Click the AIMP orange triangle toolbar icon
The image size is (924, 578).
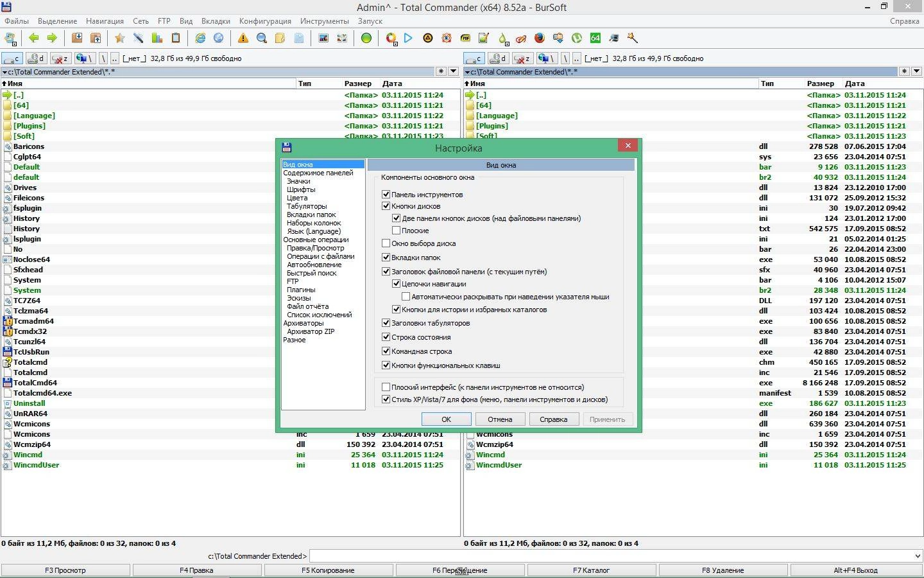tap(427, 38)
